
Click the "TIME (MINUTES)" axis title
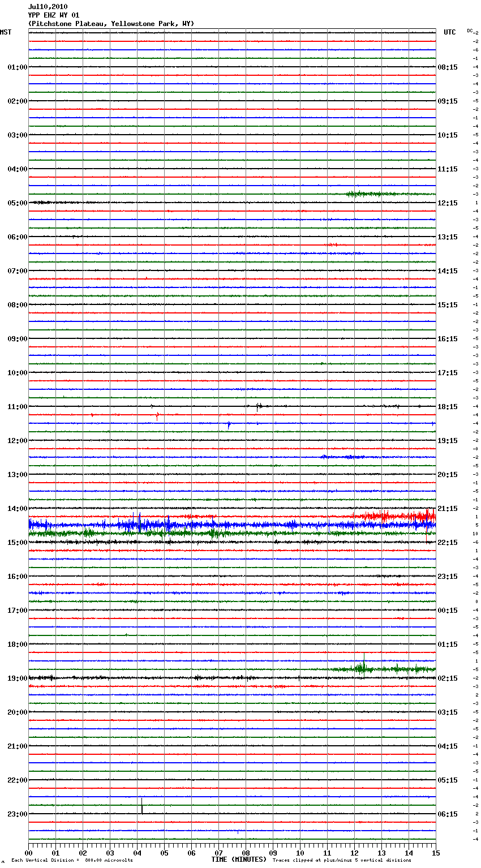pyautogui.click(x=239, y=860)
